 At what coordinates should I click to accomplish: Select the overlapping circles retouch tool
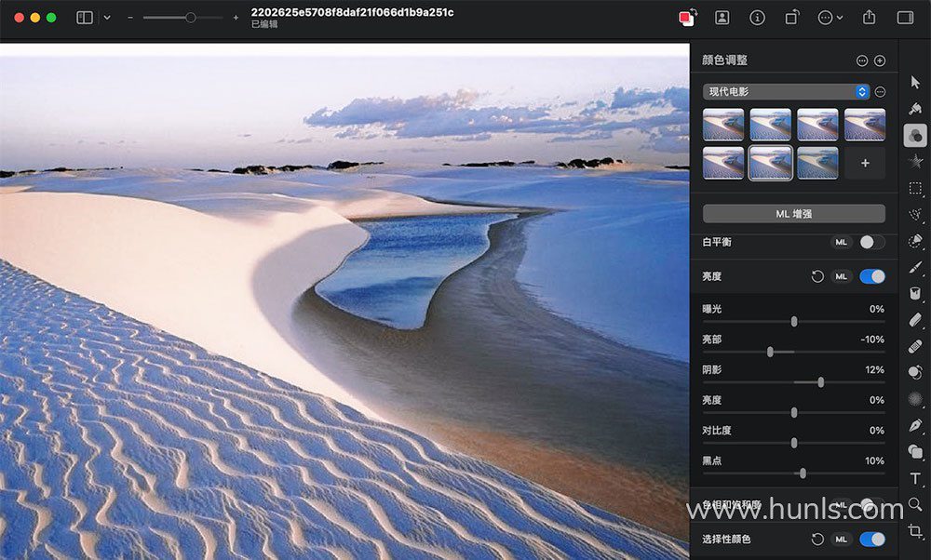pyautogui.click(x=915, y=372)
